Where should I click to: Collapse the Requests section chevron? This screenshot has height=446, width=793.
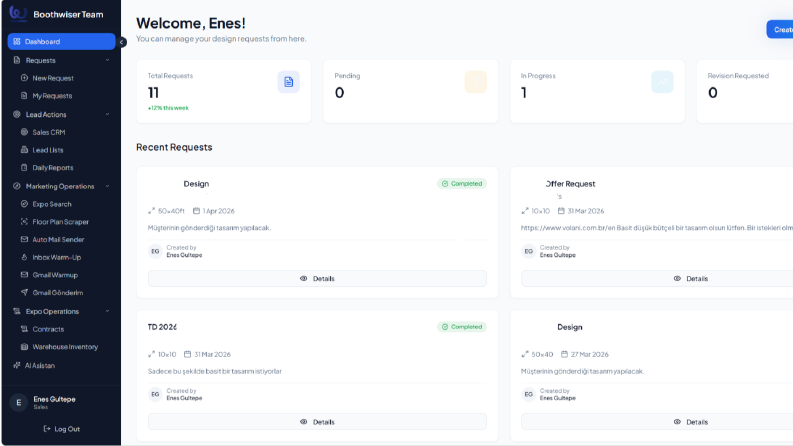[107, 60]
